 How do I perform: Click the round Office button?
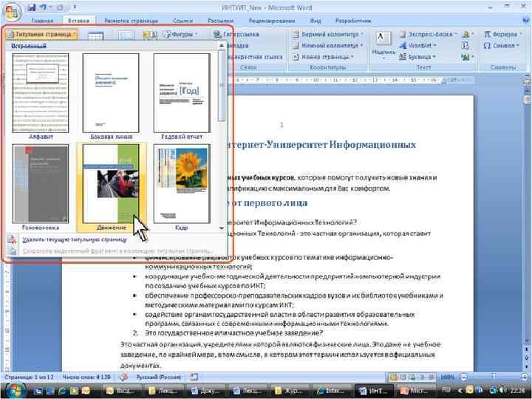click(11, 10)
